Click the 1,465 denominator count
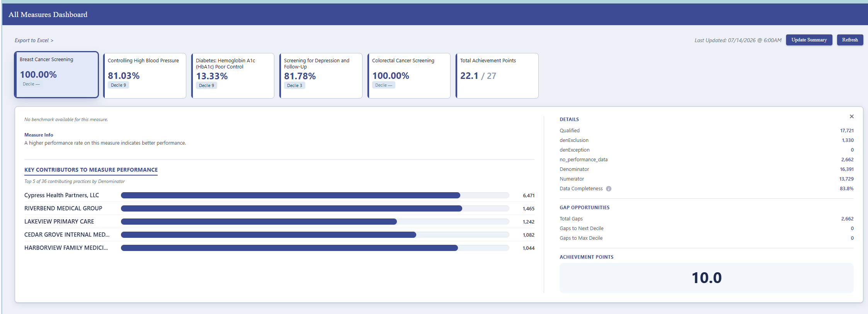868x314 pixels. [x=529, y=209]
